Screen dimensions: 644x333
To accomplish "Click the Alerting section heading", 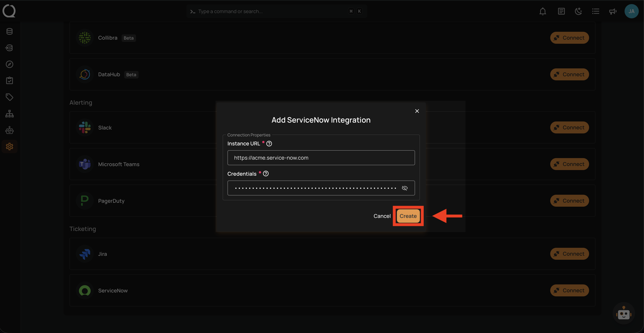I will [x=80, y=103].
